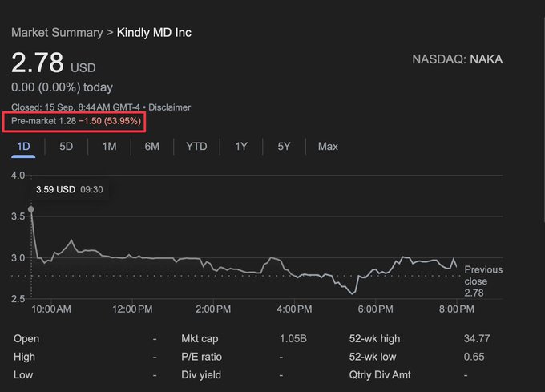Viewport: 545px width, 392px height.
Task: Click the 1.05B market cap value
Action: pos(293,339)
